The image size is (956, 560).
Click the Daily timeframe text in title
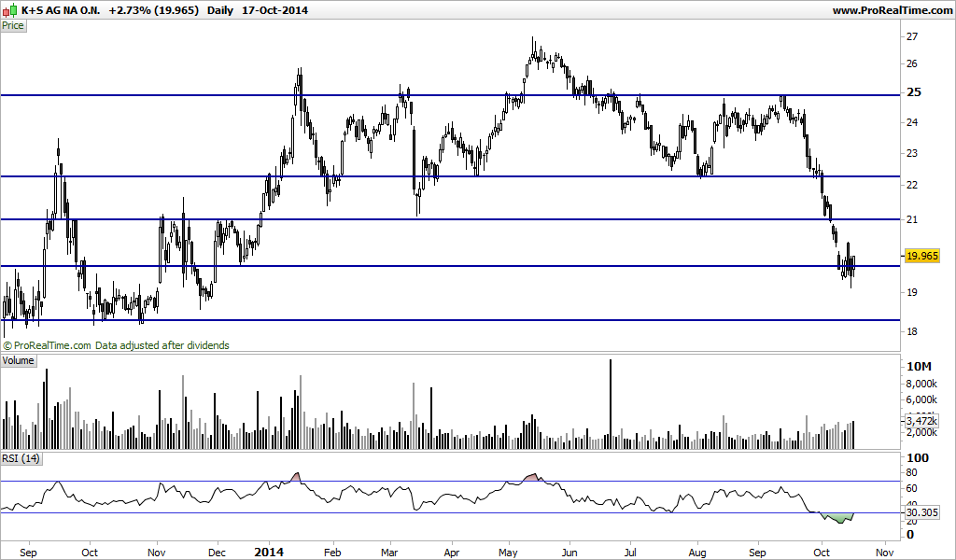tap(220, 10)
